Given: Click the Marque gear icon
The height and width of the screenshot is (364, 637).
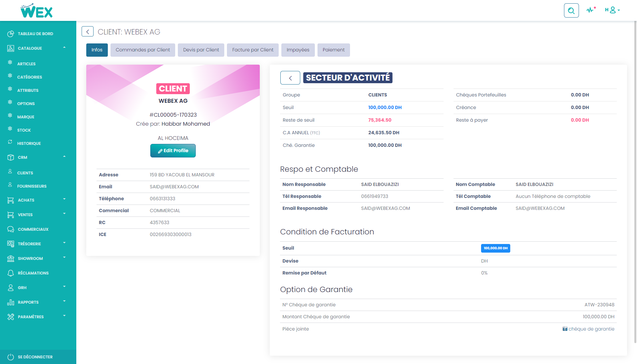Looking at the screenshot, I should (x=10, y=115).
